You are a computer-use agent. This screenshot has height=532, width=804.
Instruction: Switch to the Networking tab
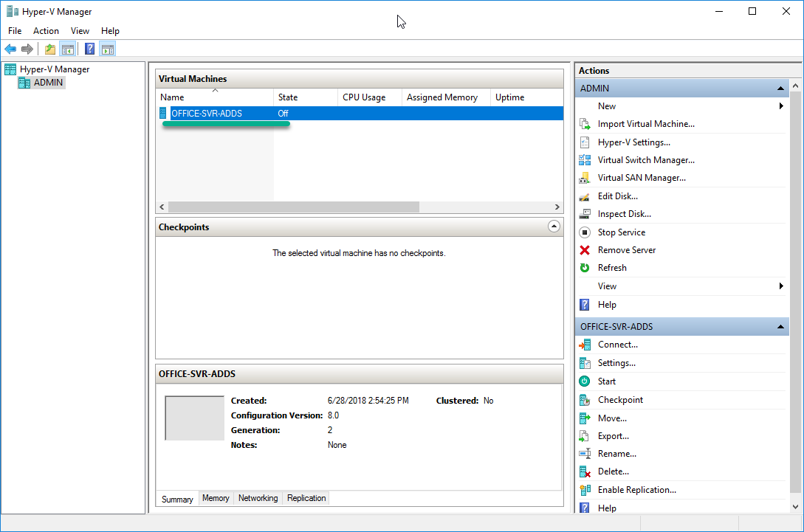(x=258, y=498)
